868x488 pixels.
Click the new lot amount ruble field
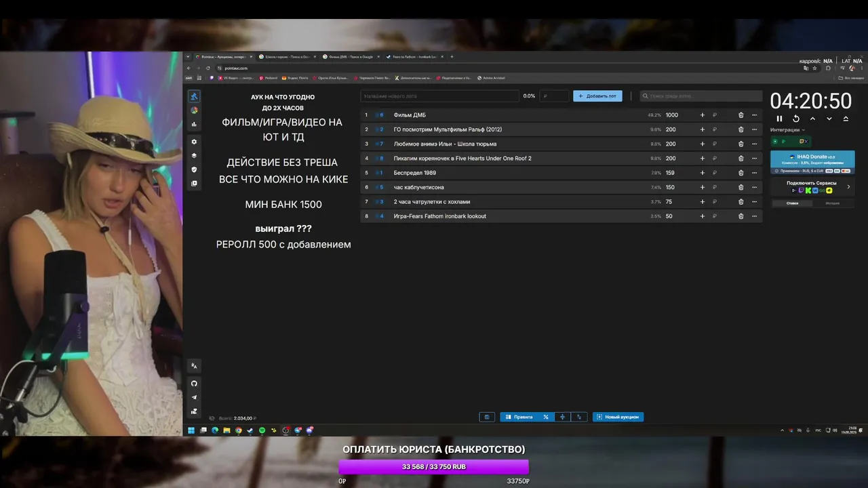point(554,96)
